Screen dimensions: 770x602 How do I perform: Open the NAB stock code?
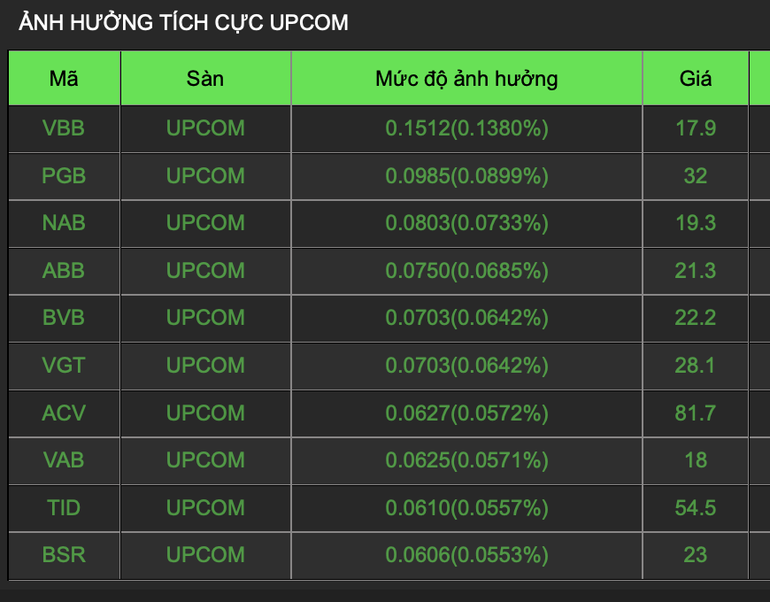(x=64, y=223)
